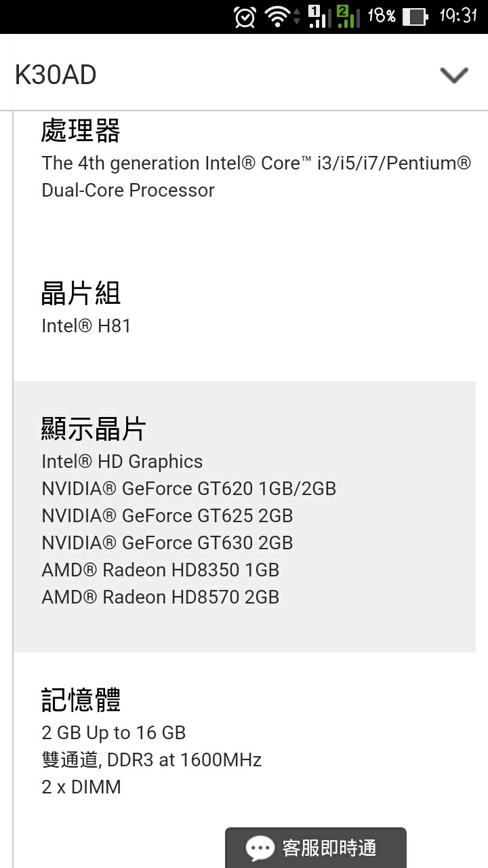Select the 處理器 processor heading

coord(81,130)
